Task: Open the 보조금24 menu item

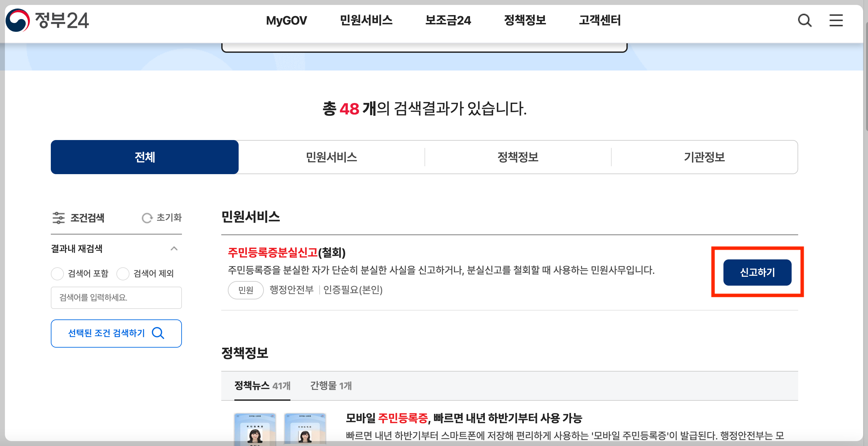Action: (x=448, y=21)
